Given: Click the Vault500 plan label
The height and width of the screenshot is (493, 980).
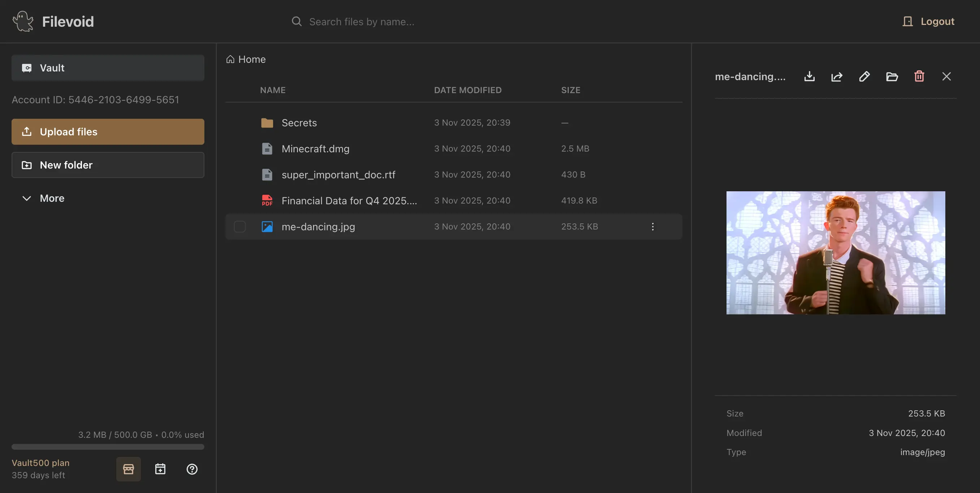Looking at the screenshot, I should point(41,463).
